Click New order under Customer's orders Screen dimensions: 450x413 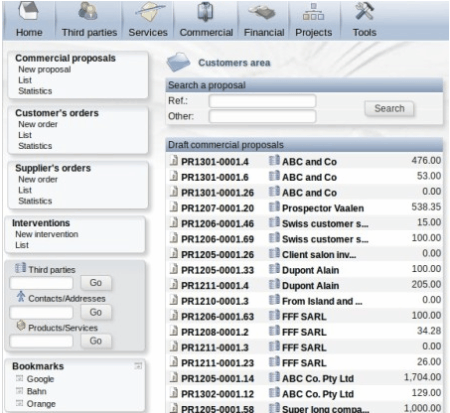(38, 124)
